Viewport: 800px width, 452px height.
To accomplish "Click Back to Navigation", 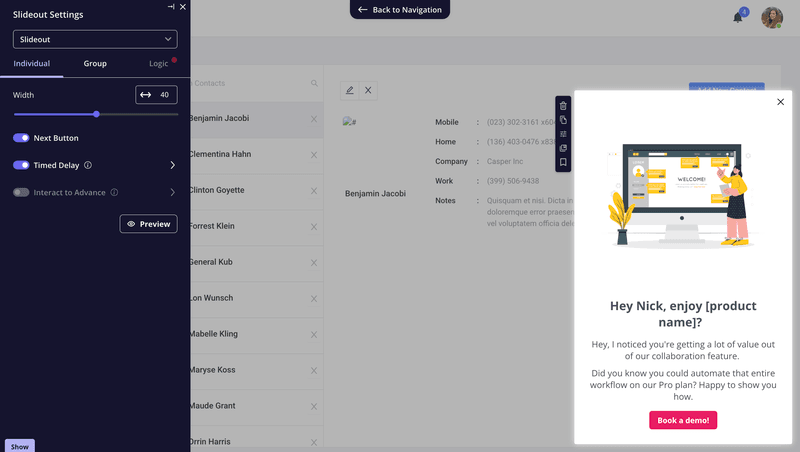I will (x=400, y=10).
